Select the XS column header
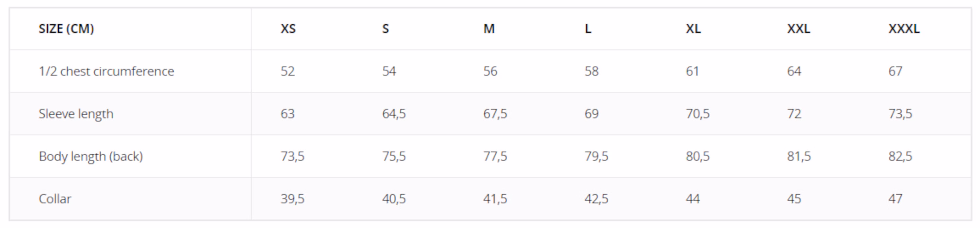 (288, 29)
